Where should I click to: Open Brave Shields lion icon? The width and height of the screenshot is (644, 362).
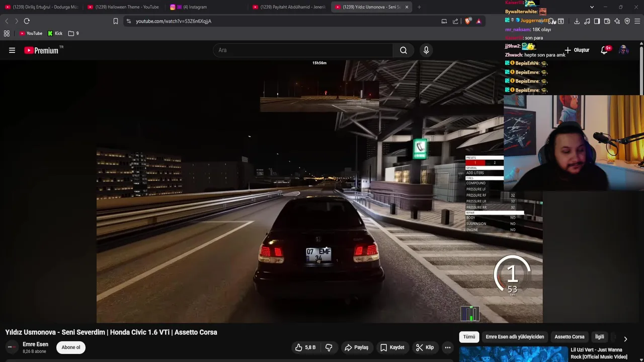point(468,21)
